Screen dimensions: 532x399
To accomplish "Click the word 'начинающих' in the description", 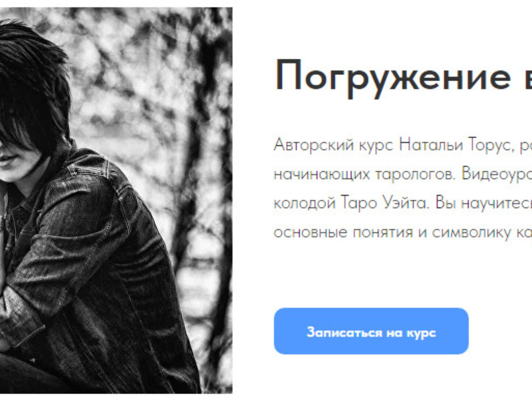I will (321, 174).
